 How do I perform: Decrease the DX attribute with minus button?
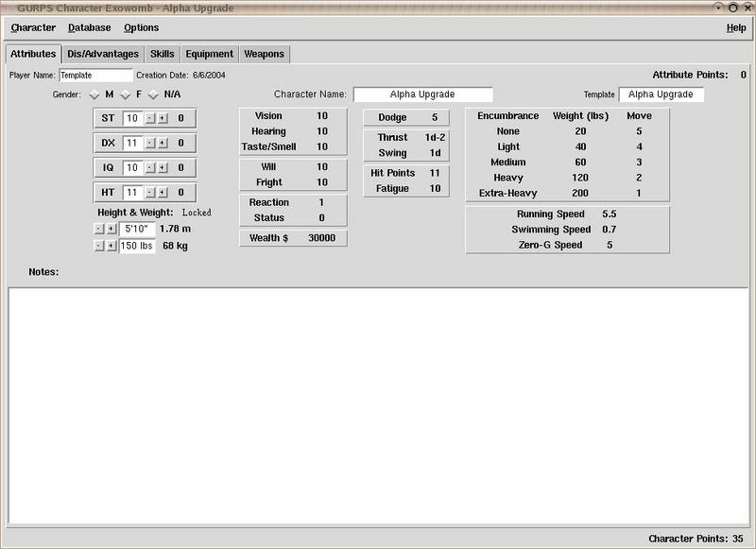pyautogui.click(x=150, y=143)
